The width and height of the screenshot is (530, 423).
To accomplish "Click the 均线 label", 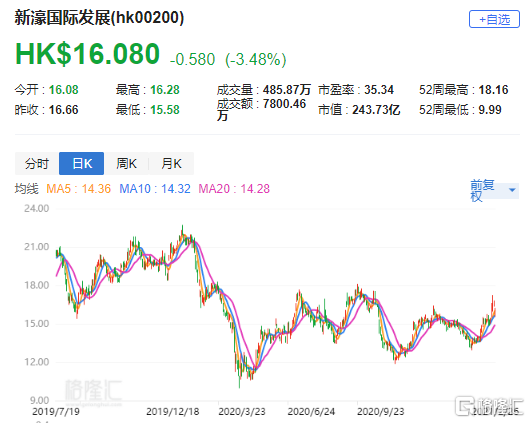I will coord(27,189).
